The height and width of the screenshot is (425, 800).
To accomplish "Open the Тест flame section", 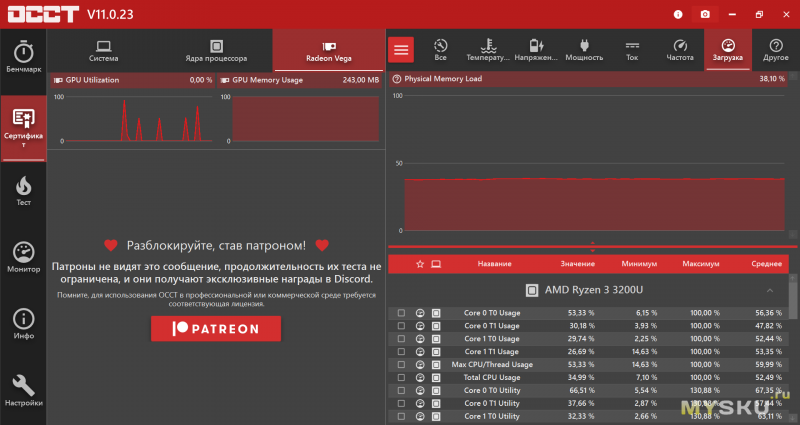I will tap(23, 191).
